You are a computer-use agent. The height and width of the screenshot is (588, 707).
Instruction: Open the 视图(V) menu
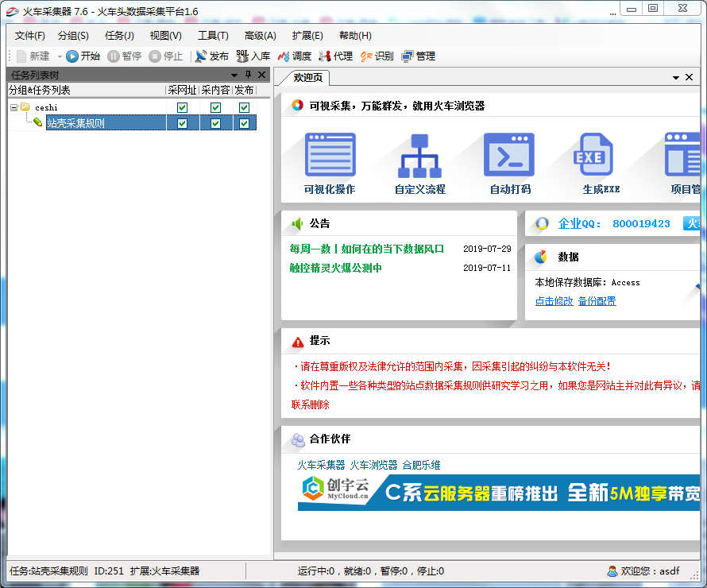[166, 36]
